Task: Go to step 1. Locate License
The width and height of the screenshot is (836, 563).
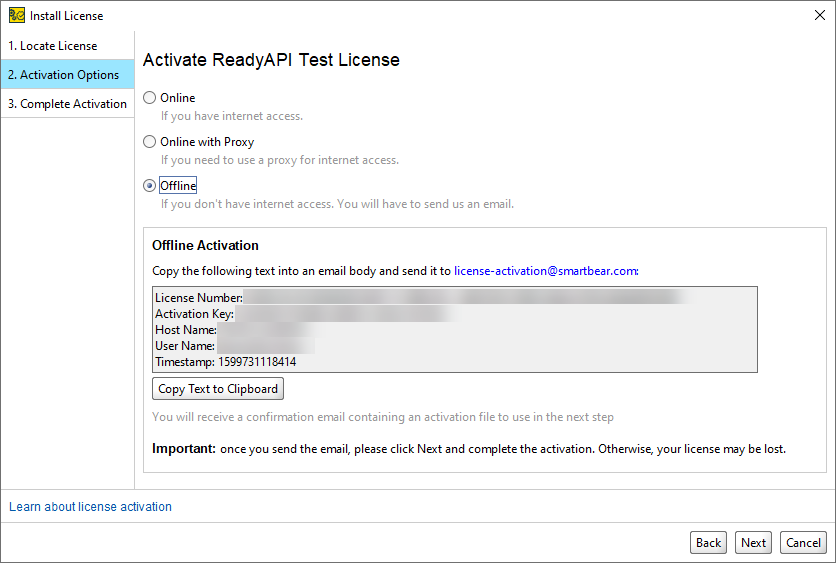Action: click(x=67, y=46)
